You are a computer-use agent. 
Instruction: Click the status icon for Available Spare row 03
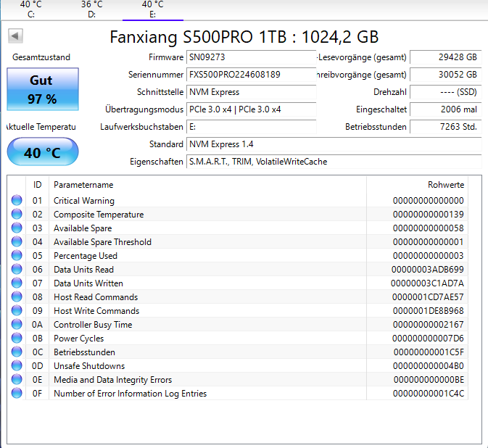tap(17, 228)
